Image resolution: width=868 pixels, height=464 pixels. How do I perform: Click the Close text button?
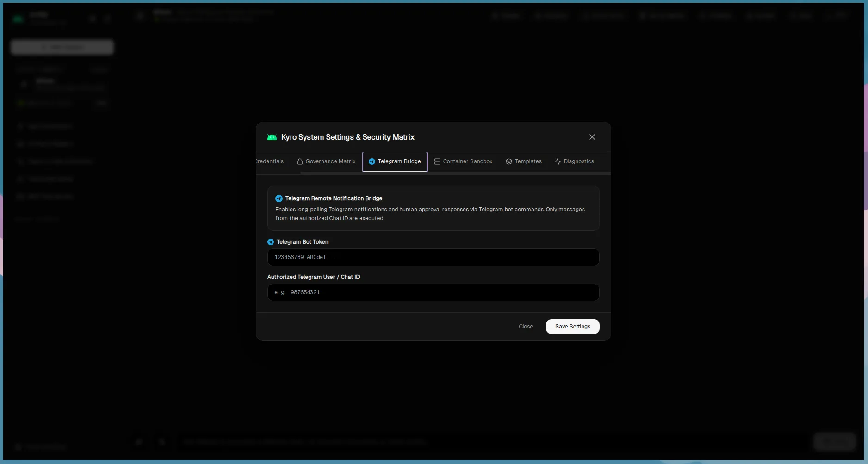pyautogui.click(x=526, y=327)
